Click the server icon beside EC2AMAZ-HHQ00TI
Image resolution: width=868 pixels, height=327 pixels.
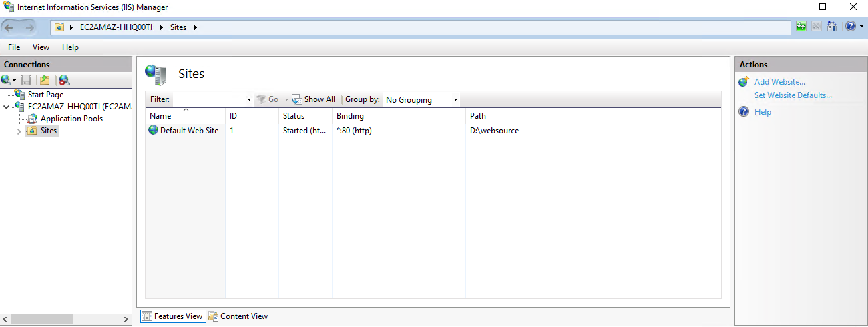pyautogui.click(x=19, y=107)
